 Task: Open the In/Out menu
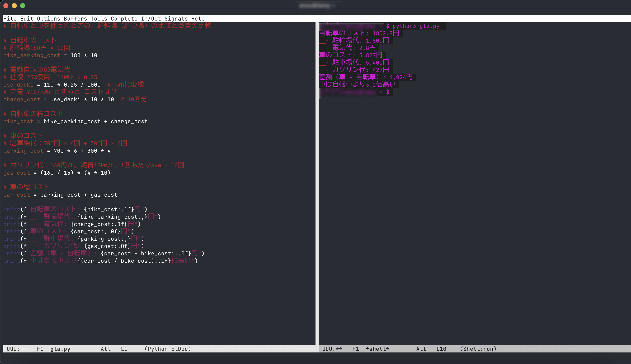(x=151, y=19)
